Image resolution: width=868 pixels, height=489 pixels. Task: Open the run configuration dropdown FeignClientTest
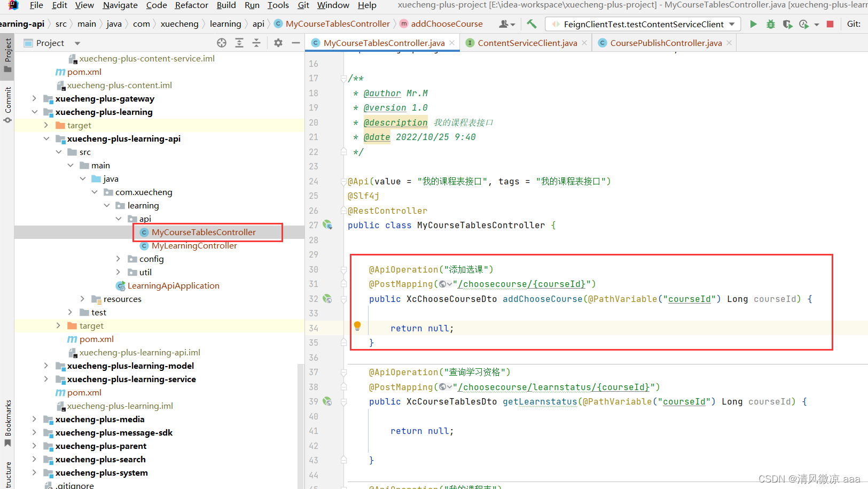click(x=643, y=24)
